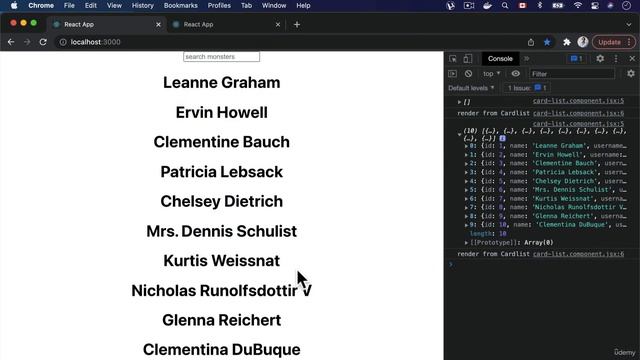Viewport: 640px width, 360px height.
Task: Click the 1 Issue link
Action: pyautogui.click(x=526, y=88)
